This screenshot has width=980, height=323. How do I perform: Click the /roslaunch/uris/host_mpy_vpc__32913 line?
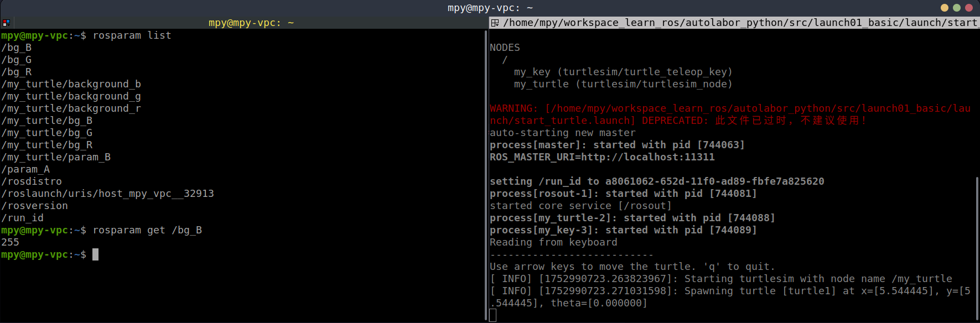(x=107, y=194)
